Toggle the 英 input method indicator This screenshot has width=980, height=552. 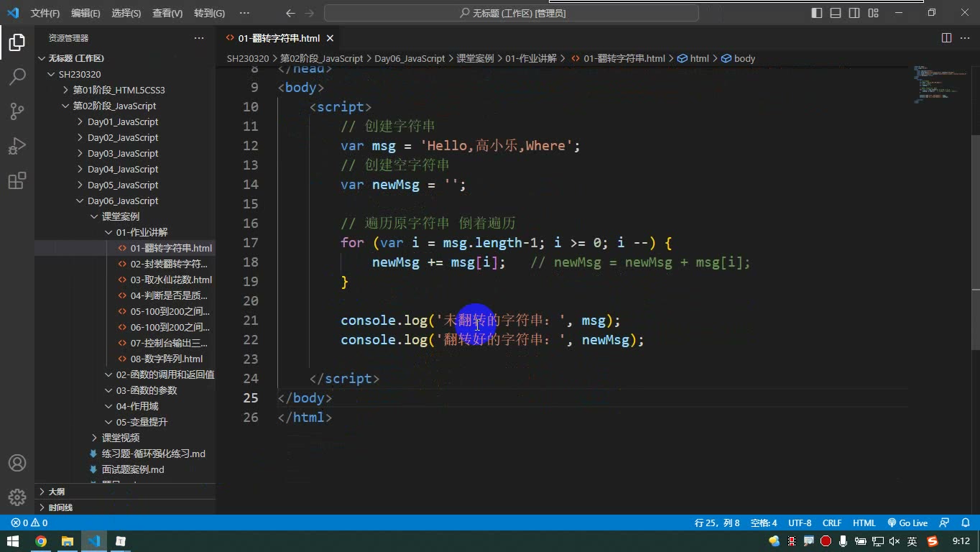(912, 541)
